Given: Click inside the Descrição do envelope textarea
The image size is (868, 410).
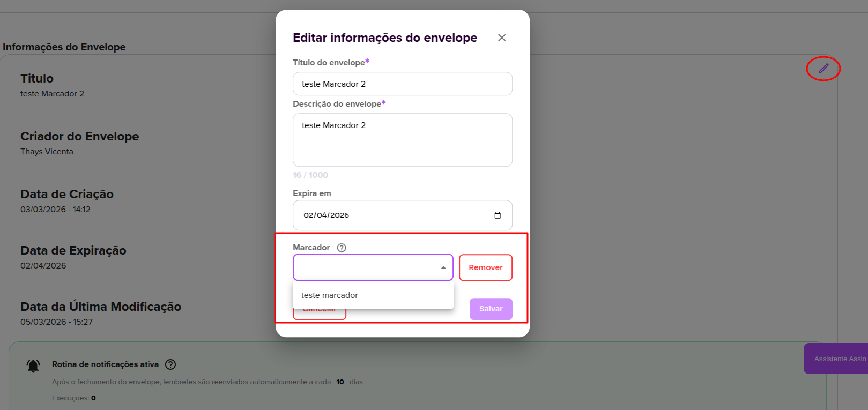Looking at the screenshot, I should [x=402, y=139].
